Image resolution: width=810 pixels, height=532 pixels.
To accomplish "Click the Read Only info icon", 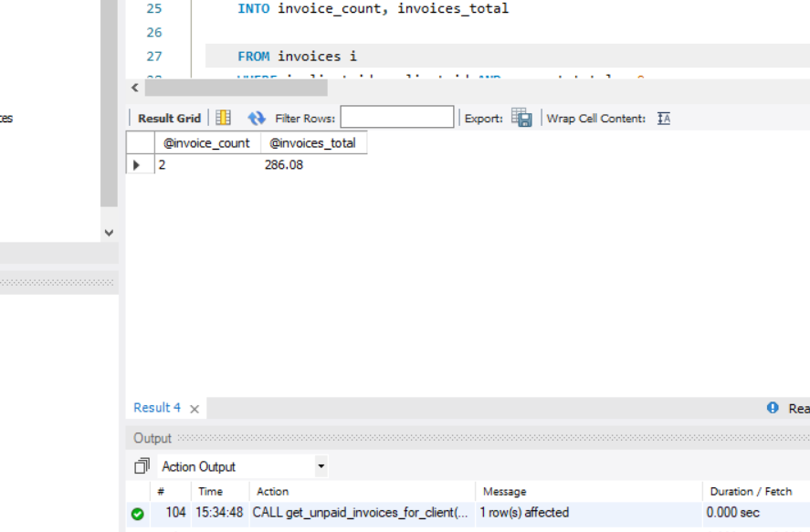I will [x=773, y=408].
